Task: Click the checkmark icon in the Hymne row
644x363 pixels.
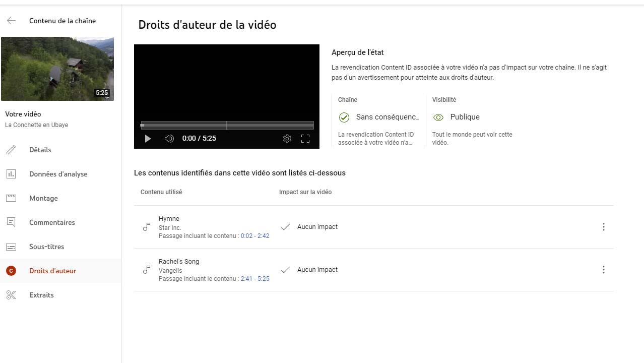Action: coord(285,227)
